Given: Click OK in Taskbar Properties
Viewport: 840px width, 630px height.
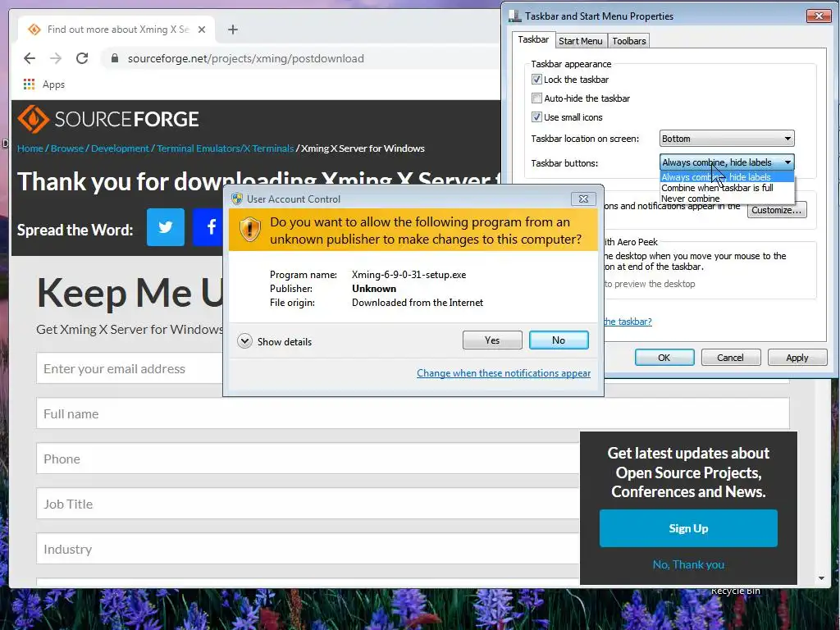Looking at the screenshot, I should [x=664, y=358].
